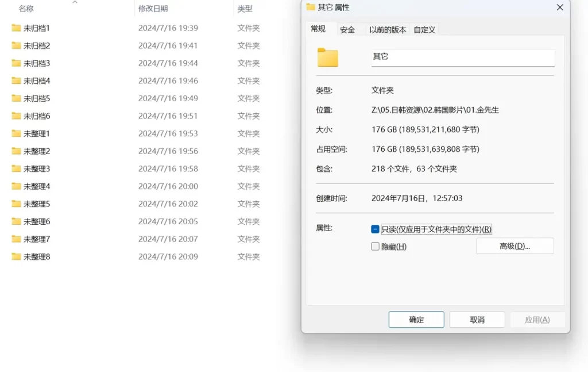The width and height of the screenshot is (588, 372).
Task: Select folder name 未整理6
Action: point(36,221)
